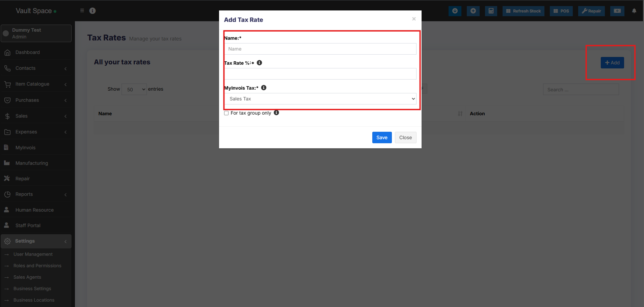Viewport: 644px width, 307px height.
Task: Click the calculator icon in top bar
Action: pos(491,11)
